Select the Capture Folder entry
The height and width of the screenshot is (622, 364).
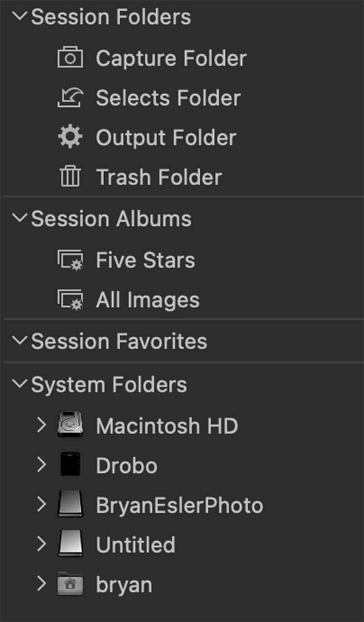coord(171,58)
